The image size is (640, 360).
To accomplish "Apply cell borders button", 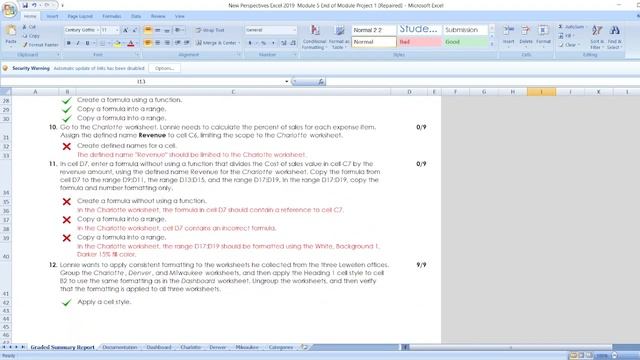I will [x=102, y=43].
